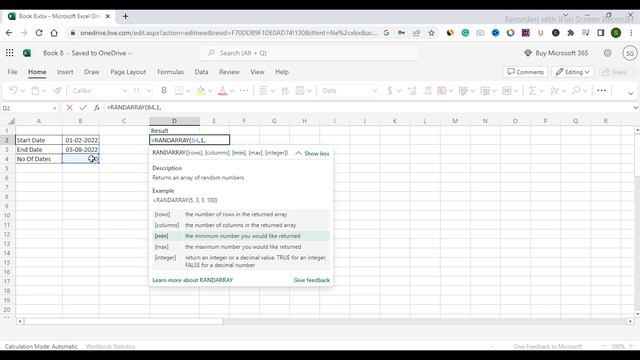Click the Search (Alt + Q) box

click(309, 53)
